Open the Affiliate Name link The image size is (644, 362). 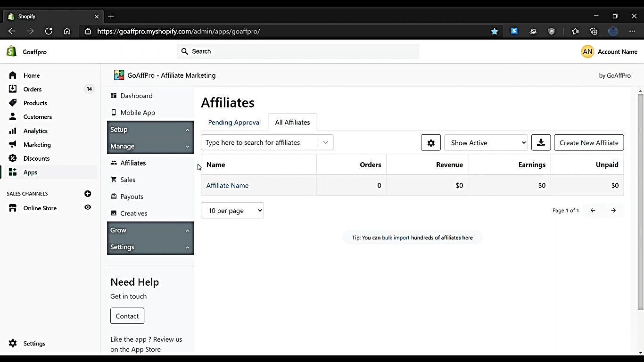227,185
